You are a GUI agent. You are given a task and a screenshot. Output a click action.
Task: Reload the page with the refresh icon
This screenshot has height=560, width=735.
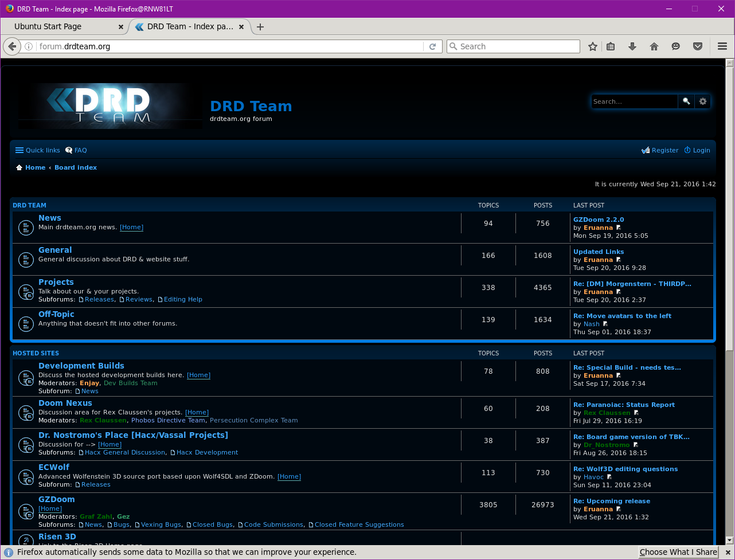click(433, 46)
